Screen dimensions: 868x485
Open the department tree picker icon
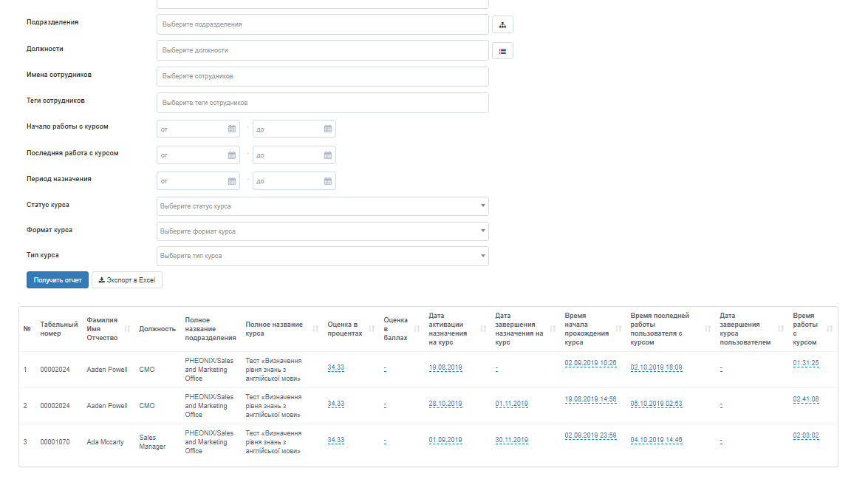[x=502, y=24]
